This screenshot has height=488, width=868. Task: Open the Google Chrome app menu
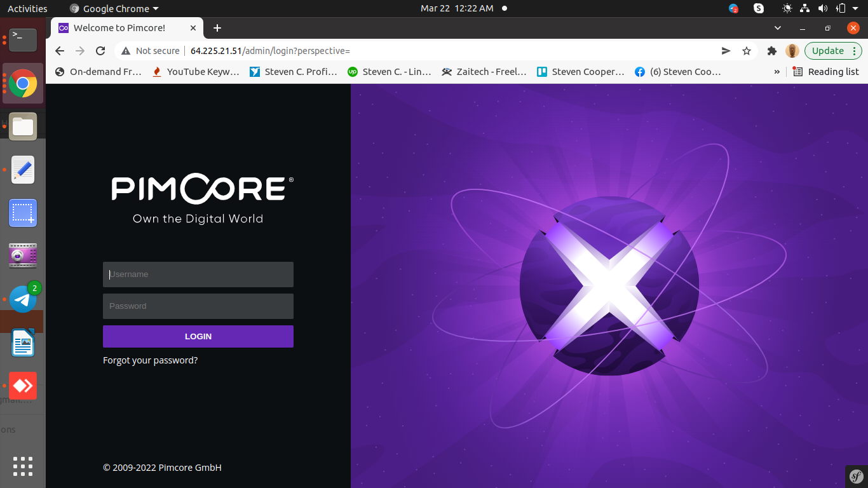(114, 8)
